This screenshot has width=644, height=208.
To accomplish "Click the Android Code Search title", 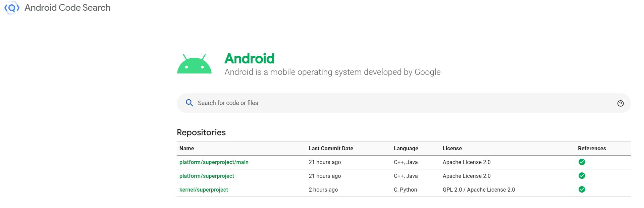I will pos(67,8).
